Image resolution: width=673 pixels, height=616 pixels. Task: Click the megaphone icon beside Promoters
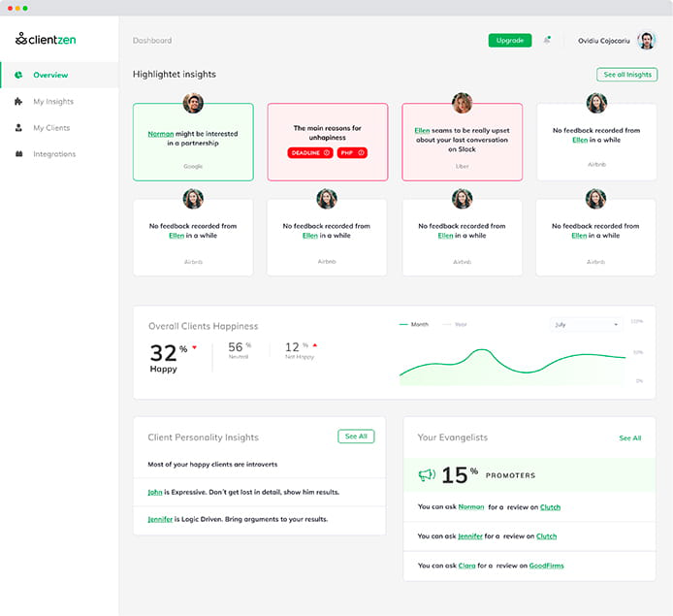[x=426, y=475]
